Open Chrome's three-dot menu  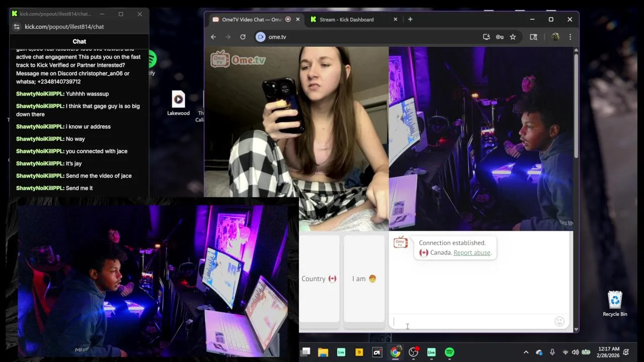point(570,37)
